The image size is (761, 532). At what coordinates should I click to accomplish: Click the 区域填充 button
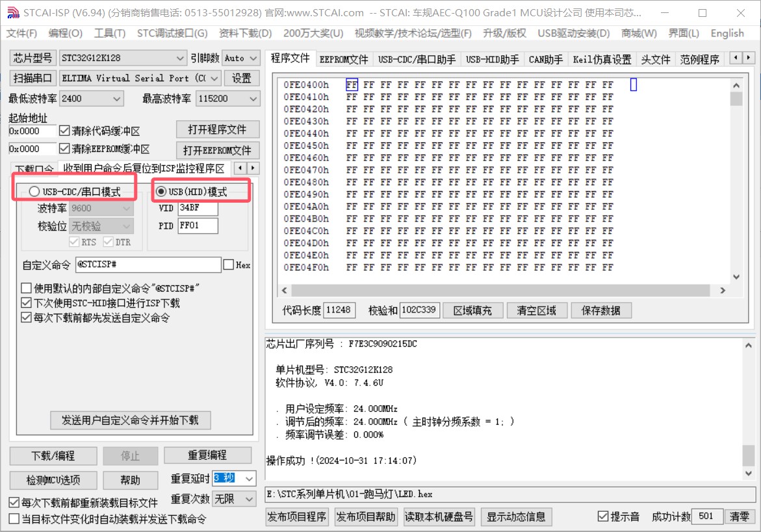tap(472, 310)
